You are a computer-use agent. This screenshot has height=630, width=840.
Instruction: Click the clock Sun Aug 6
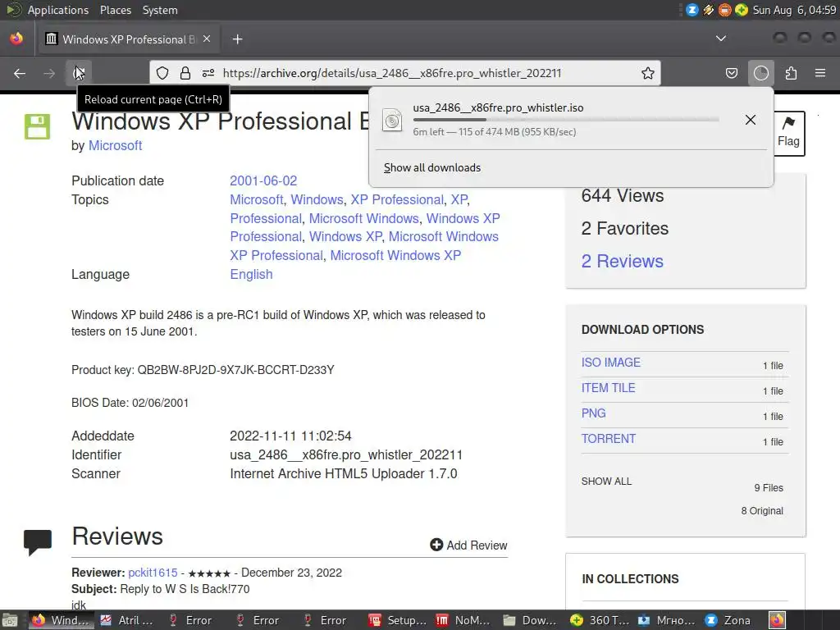[x=794, y=10]
